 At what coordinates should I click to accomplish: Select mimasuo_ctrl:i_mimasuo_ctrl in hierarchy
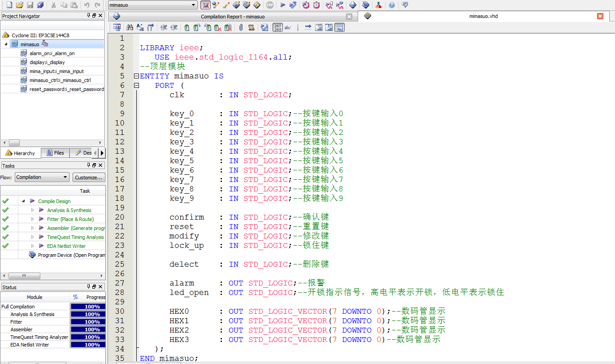tap(60, 80)
